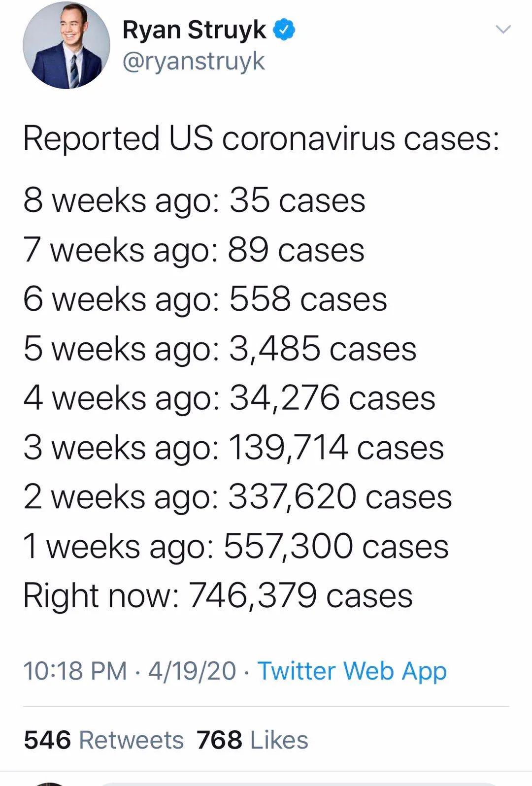
Task: Click the '7 weeks ago: 89 cases' line
Action: [x=194, y=251]
